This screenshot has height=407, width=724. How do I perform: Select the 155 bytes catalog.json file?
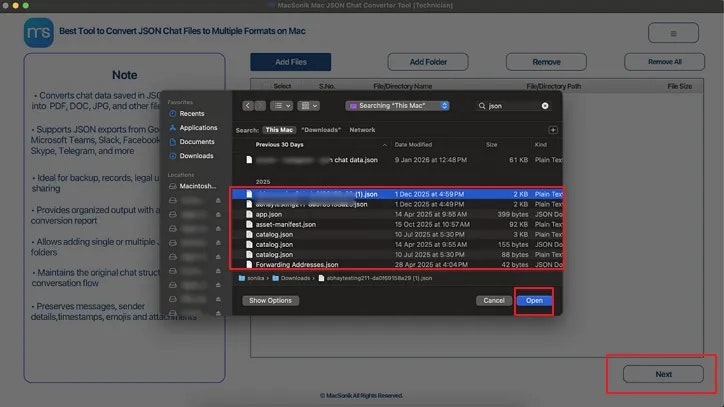click(x=398, y=244)
